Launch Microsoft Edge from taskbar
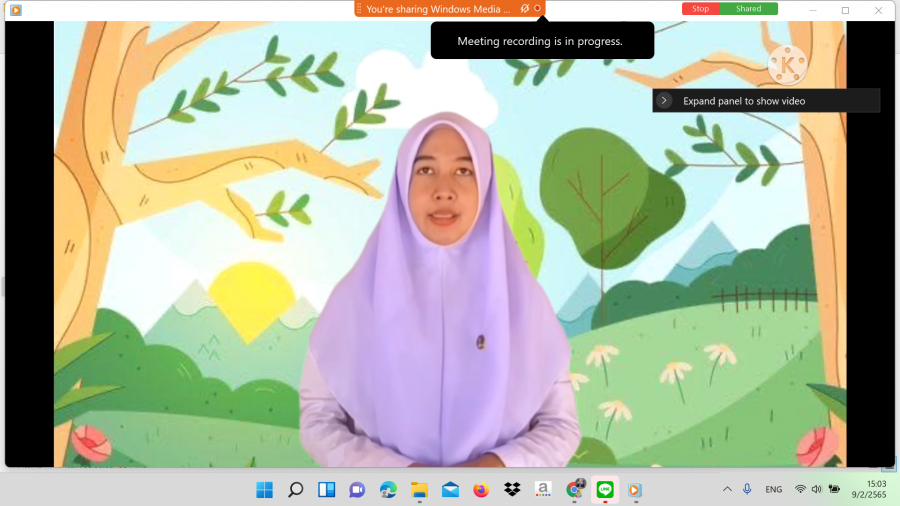The width and height of the screenshot is (900, 506). pos(388,490)
